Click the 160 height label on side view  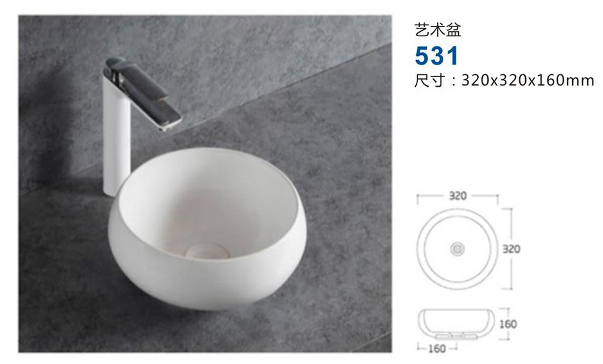508,324
